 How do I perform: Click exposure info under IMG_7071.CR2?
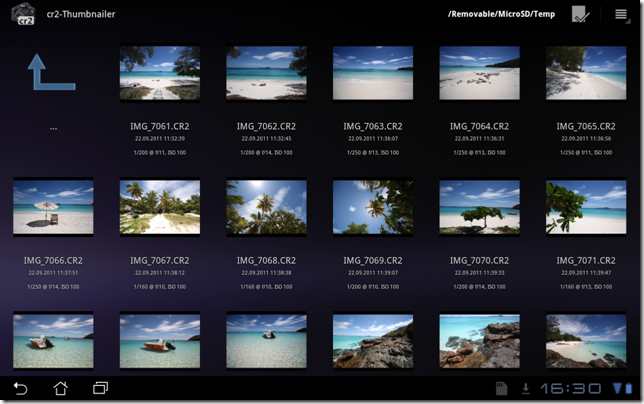(x=586, y=287)
